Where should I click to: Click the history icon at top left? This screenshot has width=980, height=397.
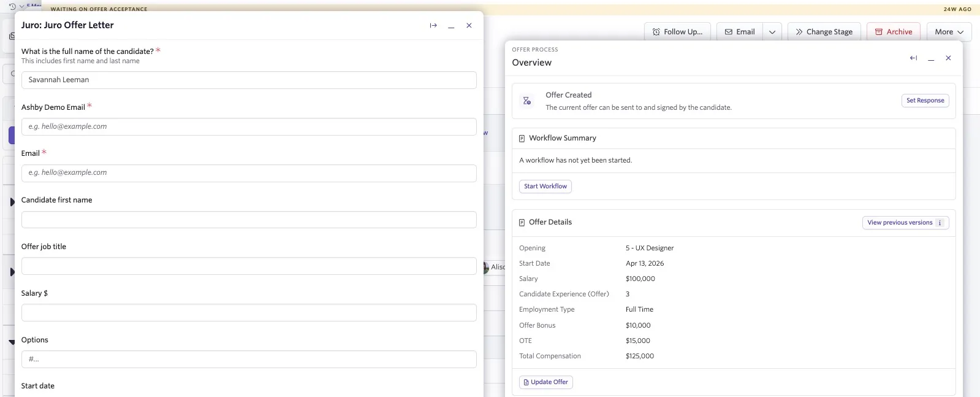pyautogui.click(x=12, y=6)
